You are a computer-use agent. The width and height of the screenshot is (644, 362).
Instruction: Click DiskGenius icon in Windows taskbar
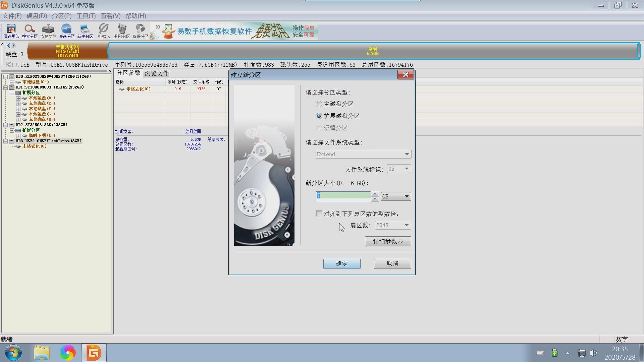coord(94,353)
